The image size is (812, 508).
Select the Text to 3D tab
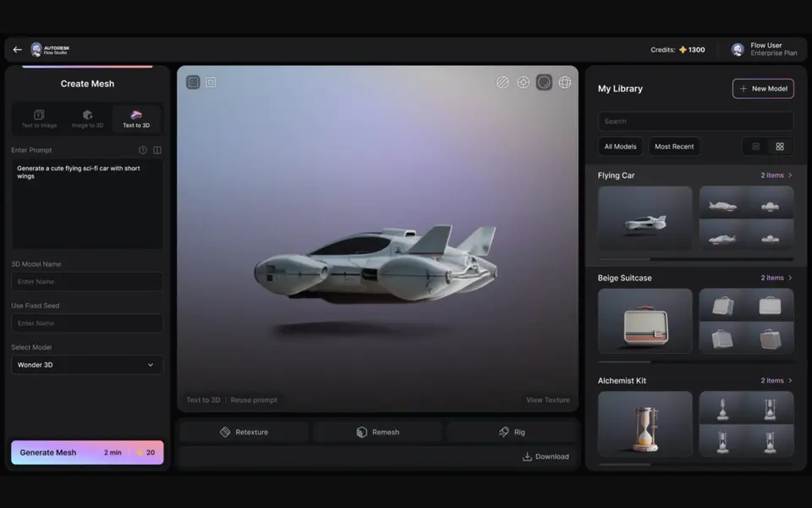coord(136,119)
